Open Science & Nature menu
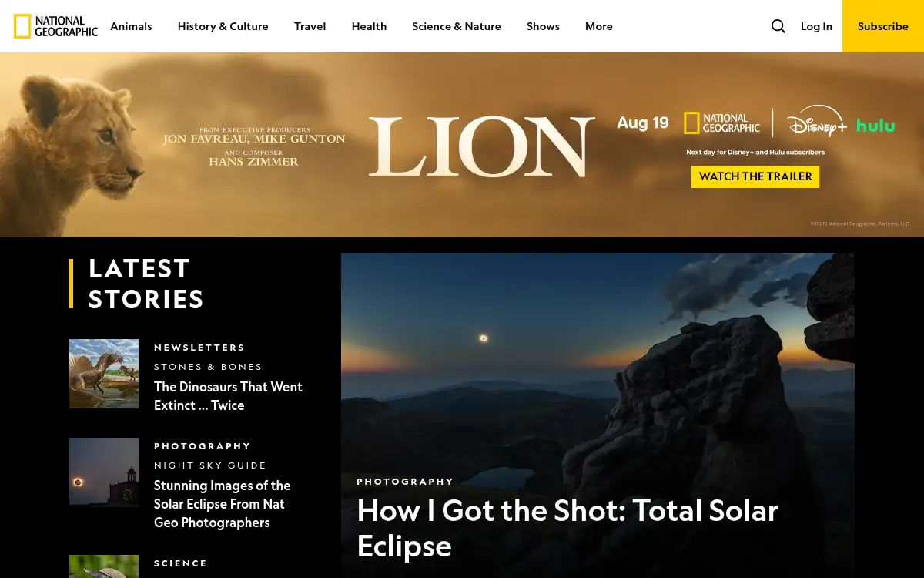The width and height of the screenshot is (924, 578). tap(457, 26)
